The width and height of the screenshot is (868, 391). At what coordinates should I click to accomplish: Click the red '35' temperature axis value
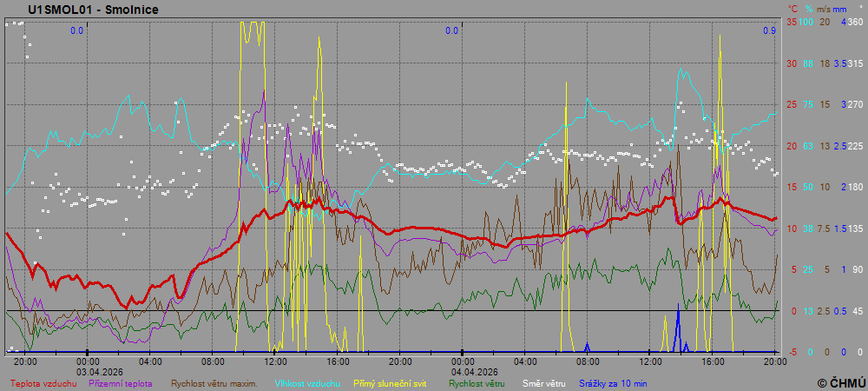pos(792,22)
